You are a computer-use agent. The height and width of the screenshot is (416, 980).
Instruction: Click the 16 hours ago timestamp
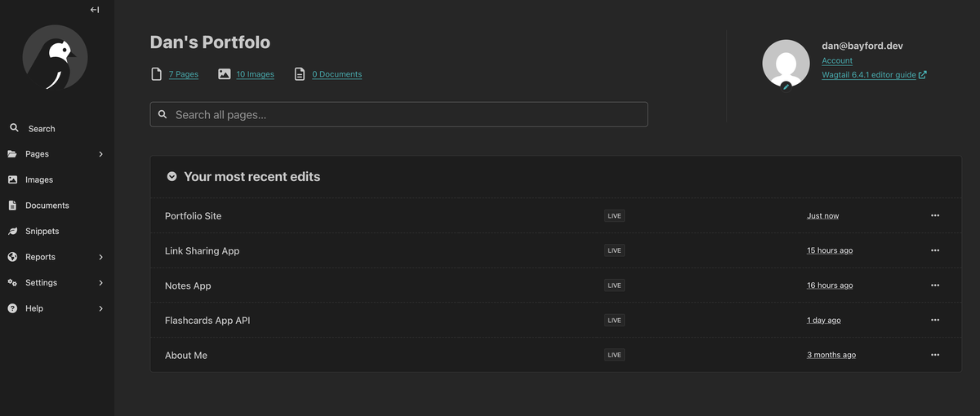click(830, 285)
